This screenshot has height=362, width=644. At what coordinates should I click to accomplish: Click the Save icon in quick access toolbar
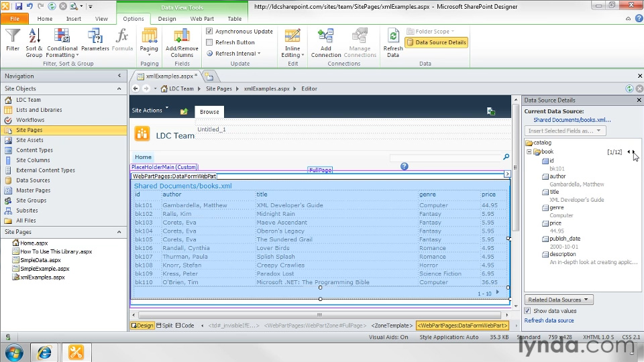[19, 6]
